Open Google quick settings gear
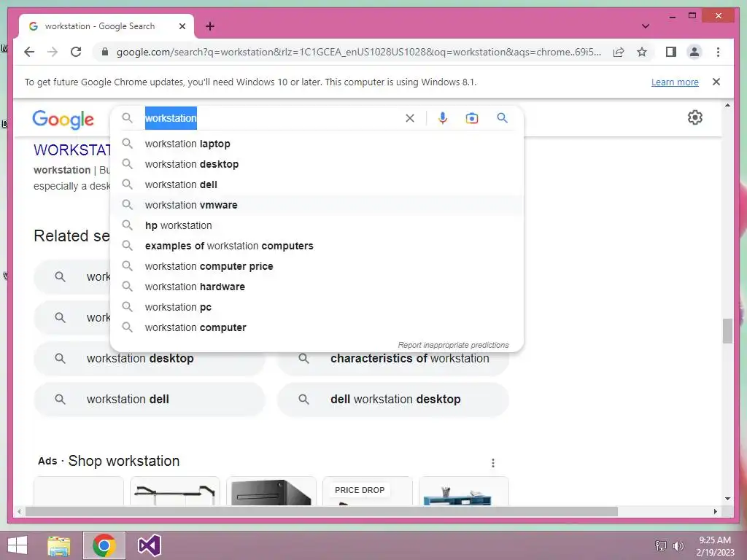The image size is (747, 560). coord(695,117)
